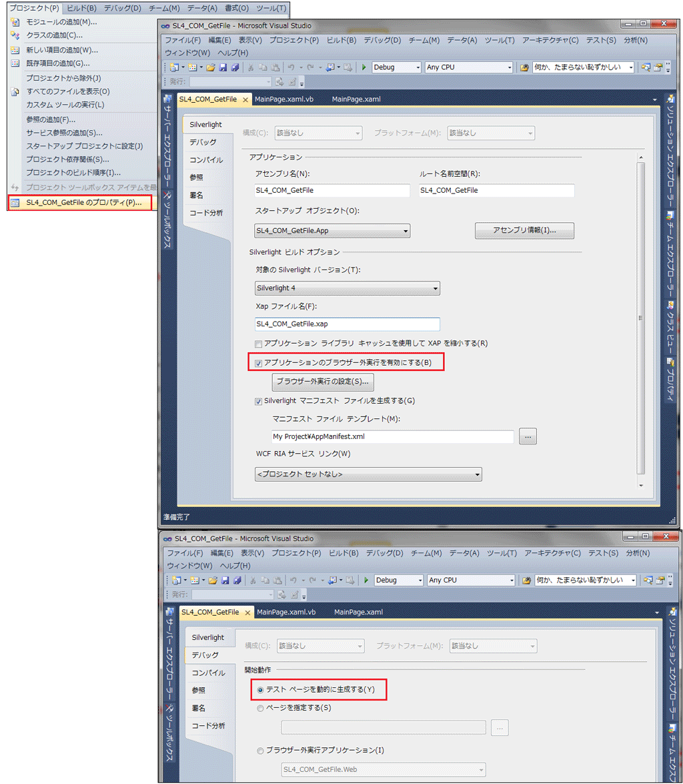Click Assembly Information (アセンブリ情報) button
Screen dimensions: 683x784
[524, 230]
